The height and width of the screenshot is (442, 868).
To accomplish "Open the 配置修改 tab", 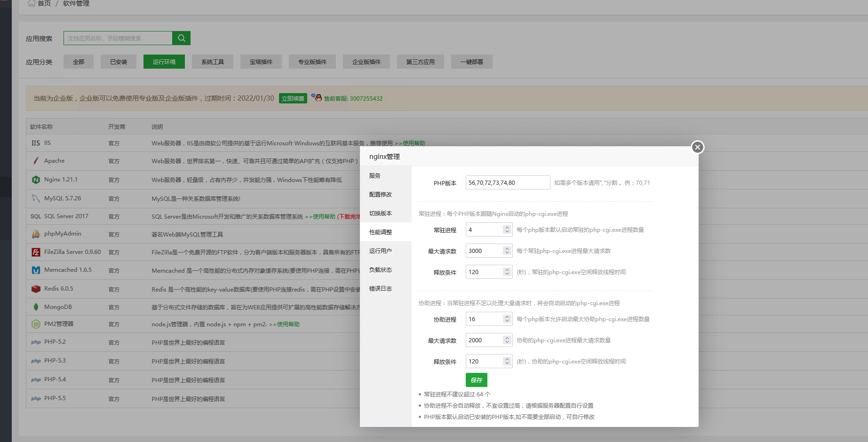I will (386, 194).
